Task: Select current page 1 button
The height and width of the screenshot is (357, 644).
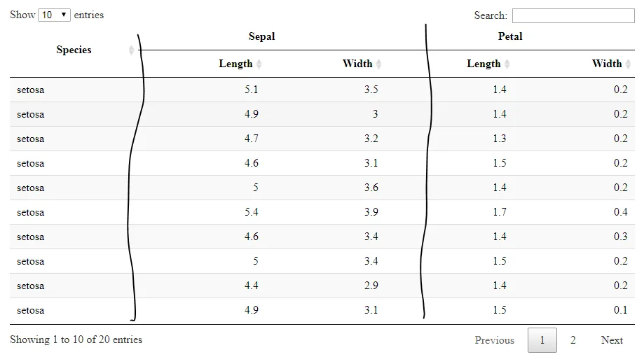Action: 542,340
